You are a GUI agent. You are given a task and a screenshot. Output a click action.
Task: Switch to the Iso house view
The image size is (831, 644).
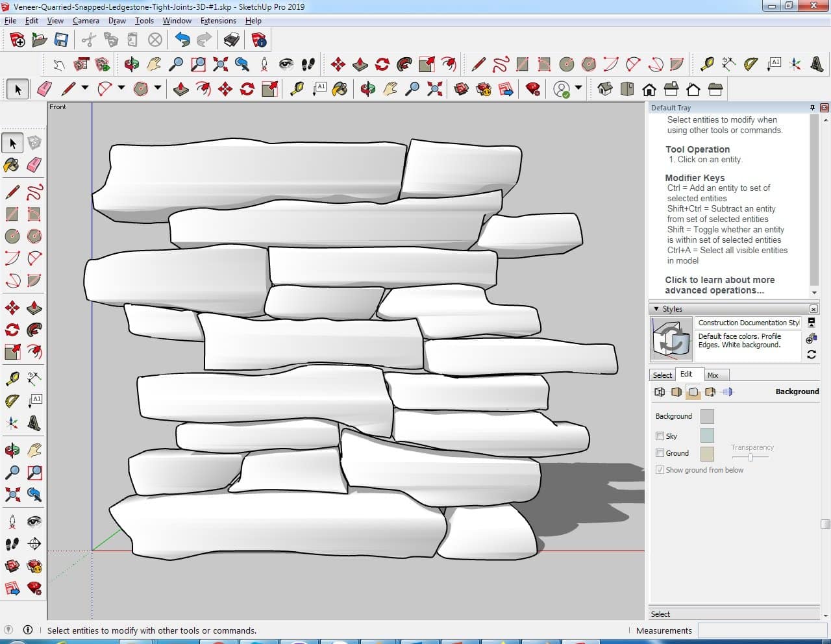click(605, 89)
